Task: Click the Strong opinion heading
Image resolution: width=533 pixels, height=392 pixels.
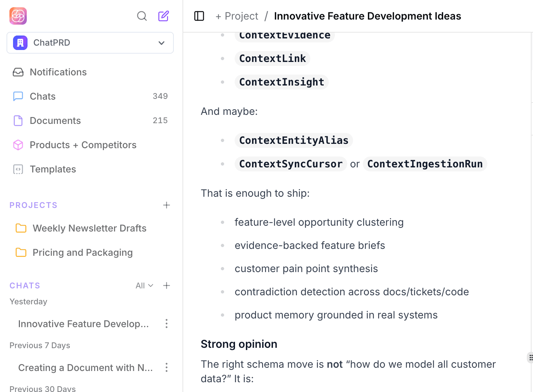Action: (239, 344)
